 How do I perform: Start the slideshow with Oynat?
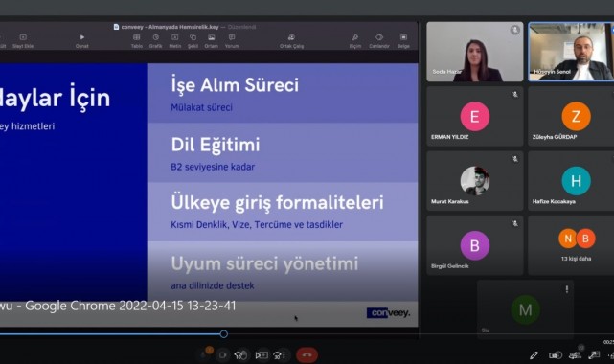[81, 40]
